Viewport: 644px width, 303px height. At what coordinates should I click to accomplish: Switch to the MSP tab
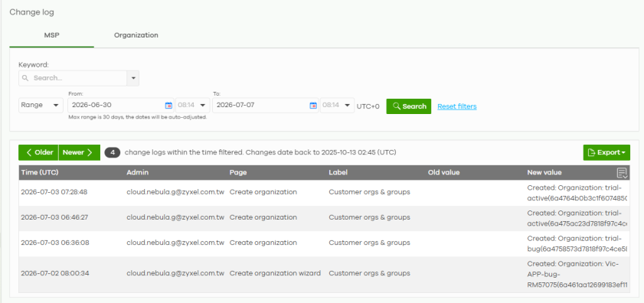(52, 35)
